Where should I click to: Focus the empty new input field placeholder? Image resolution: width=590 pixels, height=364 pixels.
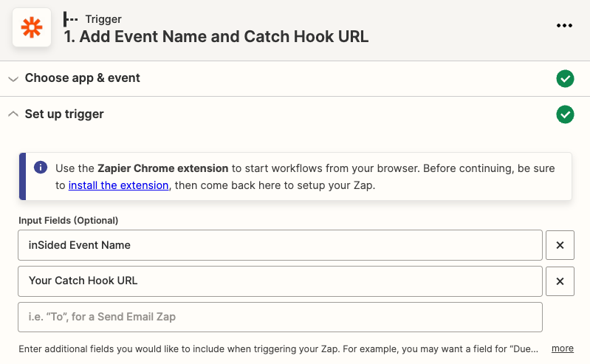click(x=280, y=317)
